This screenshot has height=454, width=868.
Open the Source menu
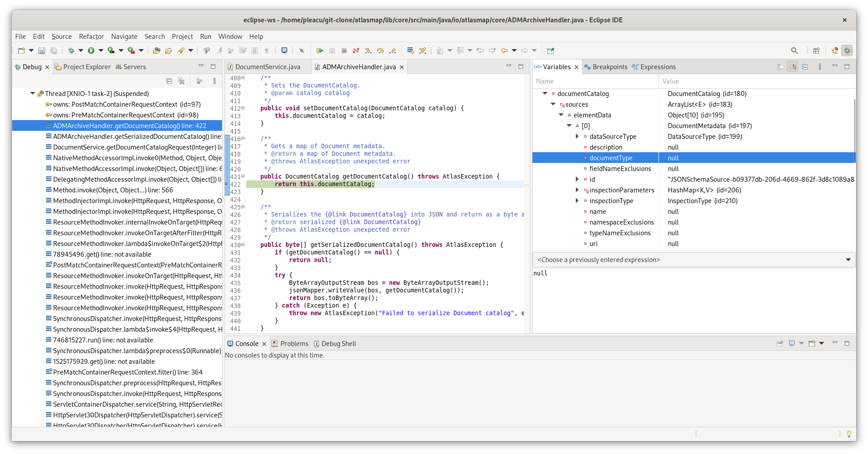(x=62, y=37)
